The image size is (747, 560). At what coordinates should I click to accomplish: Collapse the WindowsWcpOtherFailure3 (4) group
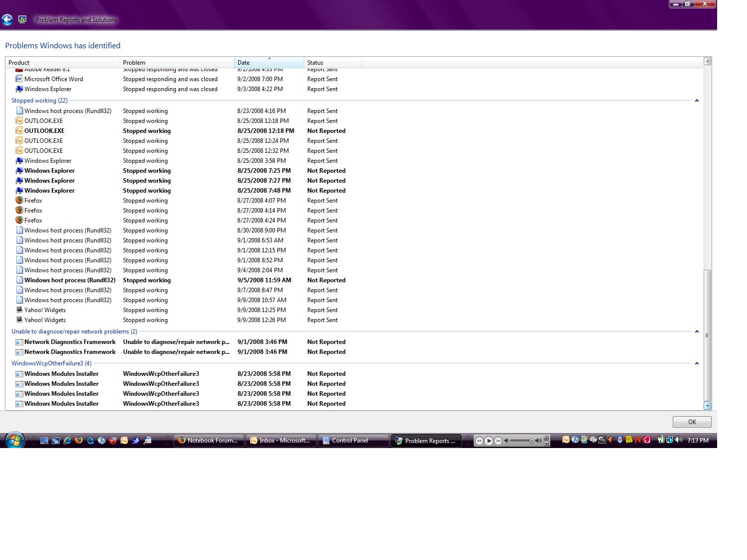pyautogui.click(x=697, y=363)
